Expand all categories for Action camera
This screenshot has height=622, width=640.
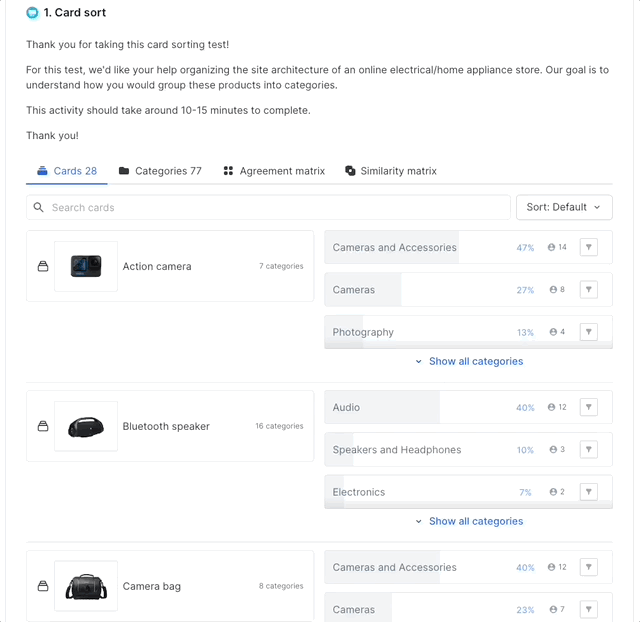point(469,361)
